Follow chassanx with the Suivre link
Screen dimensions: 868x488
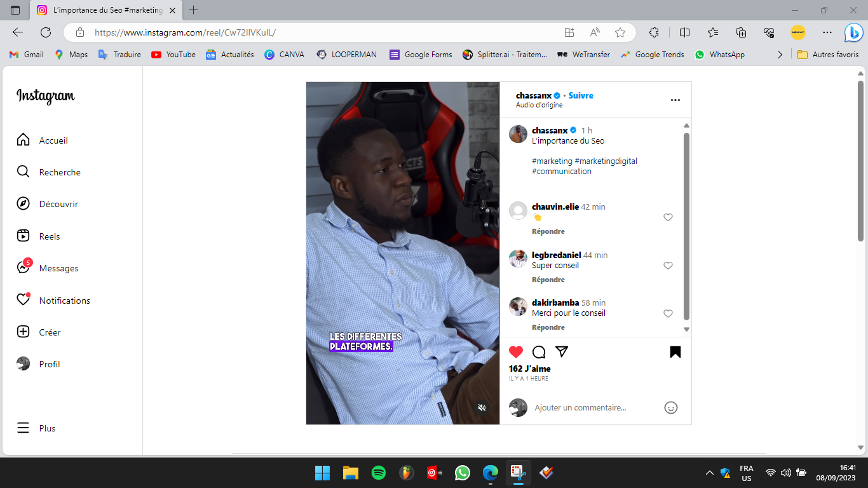click(x=581, y=95)
